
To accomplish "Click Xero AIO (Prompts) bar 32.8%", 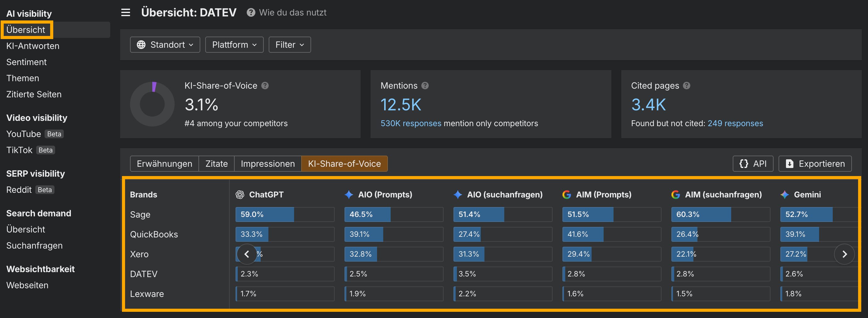I will 394,254.
